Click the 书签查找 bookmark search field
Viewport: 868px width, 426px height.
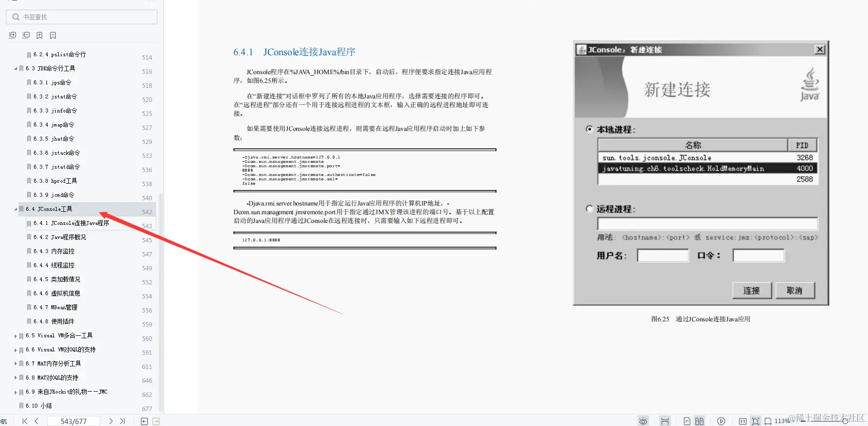coord(81,17)
